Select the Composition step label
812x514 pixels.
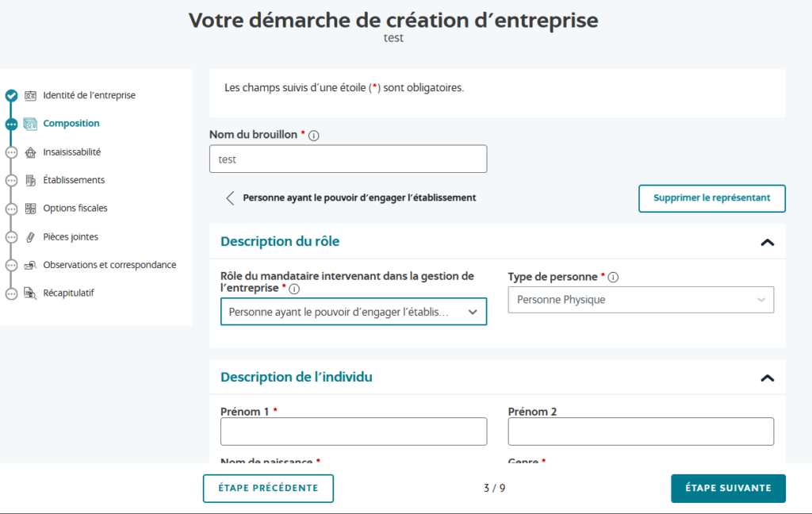click(71, 123)
